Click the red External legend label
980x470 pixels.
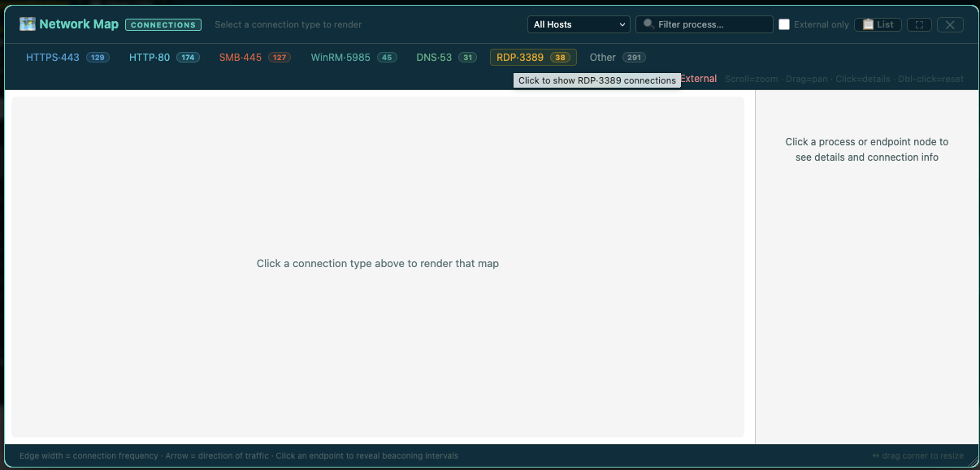(699, 79)
